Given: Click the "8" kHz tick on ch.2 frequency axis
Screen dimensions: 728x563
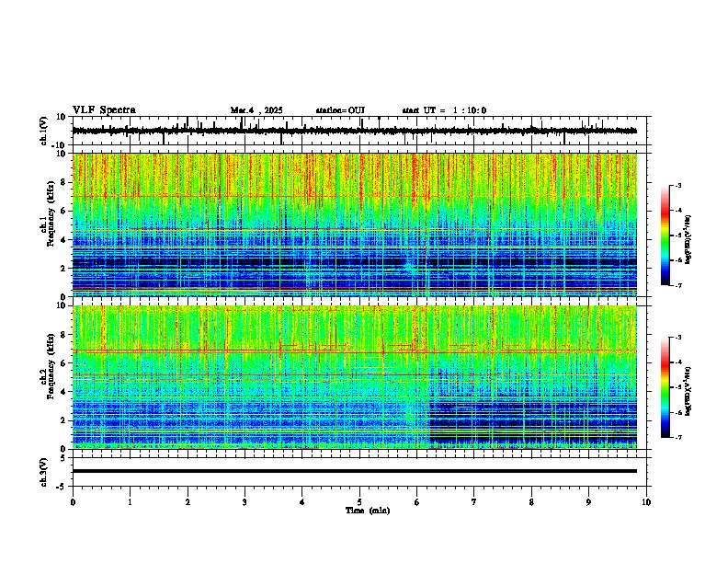Looking at the screenshot, I should [x=64, y=335].
